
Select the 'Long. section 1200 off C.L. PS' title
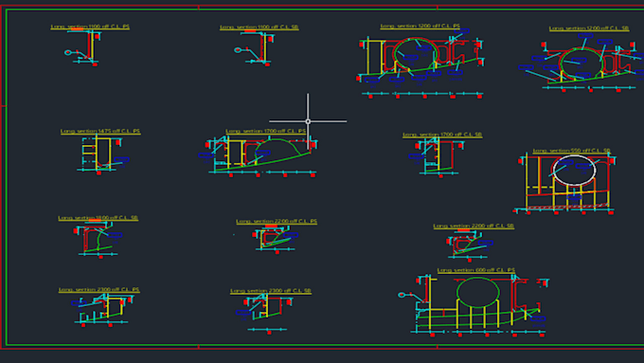tap(420, 26)
